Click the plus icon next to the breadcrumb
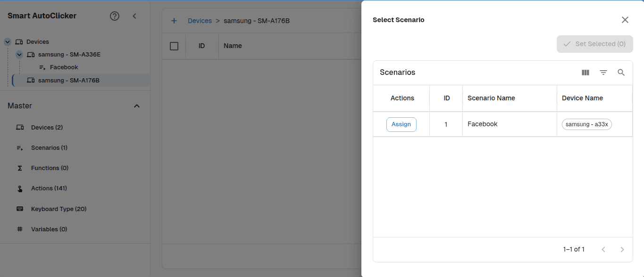 [174, 21]
